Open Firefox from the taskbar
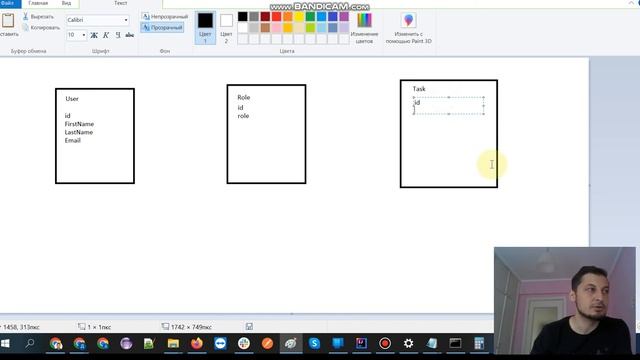Screen dimensions: 640x360 tap(197, 343)
